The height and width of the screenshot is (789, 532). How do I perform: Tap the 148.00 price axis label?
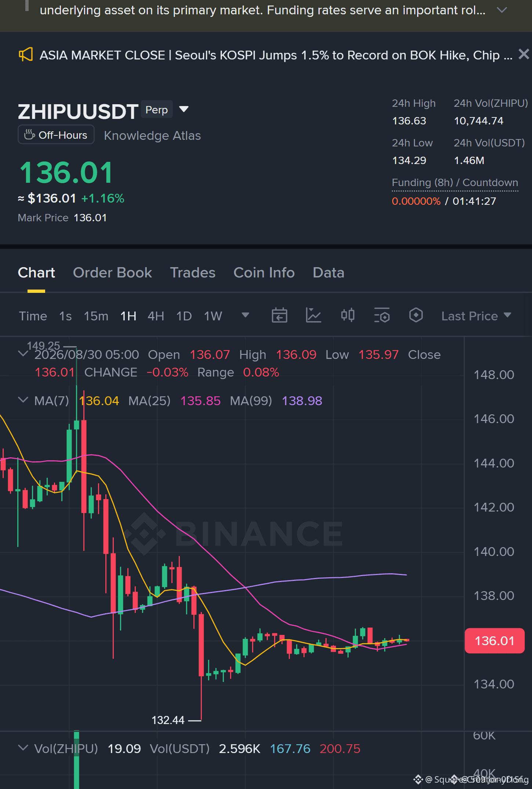pos(494,375)
